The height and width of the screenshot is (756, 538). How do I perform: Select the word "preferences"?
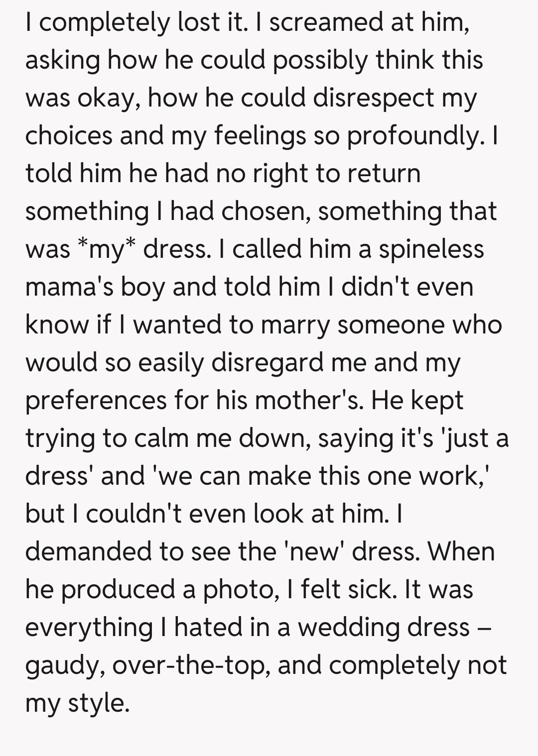pos(96,401)
